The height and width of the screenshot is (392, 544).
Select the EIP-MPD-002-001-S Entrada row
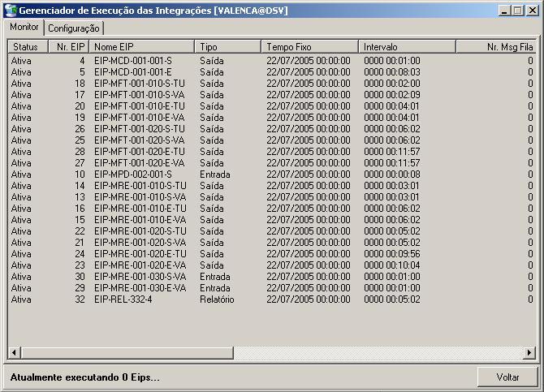click(x=133, y=174)
